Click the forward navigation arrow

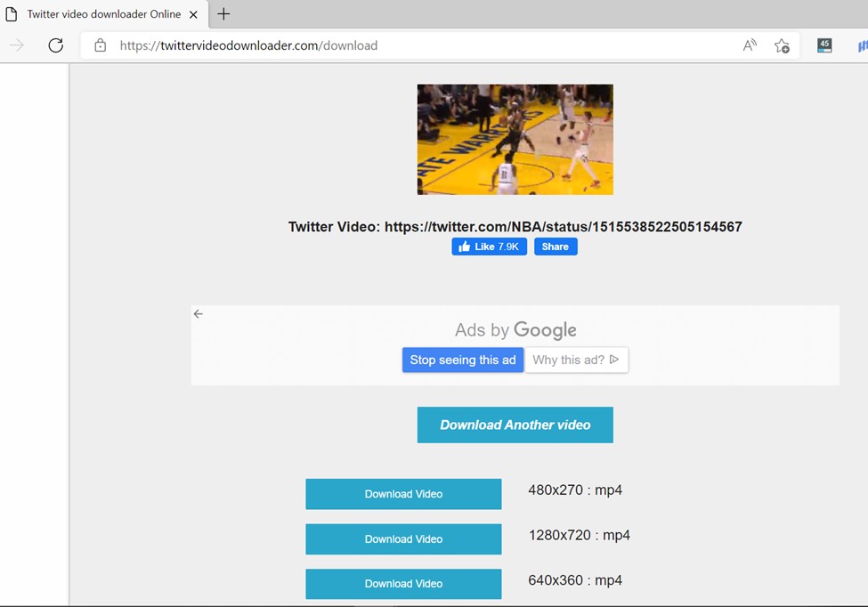point(17,45)
